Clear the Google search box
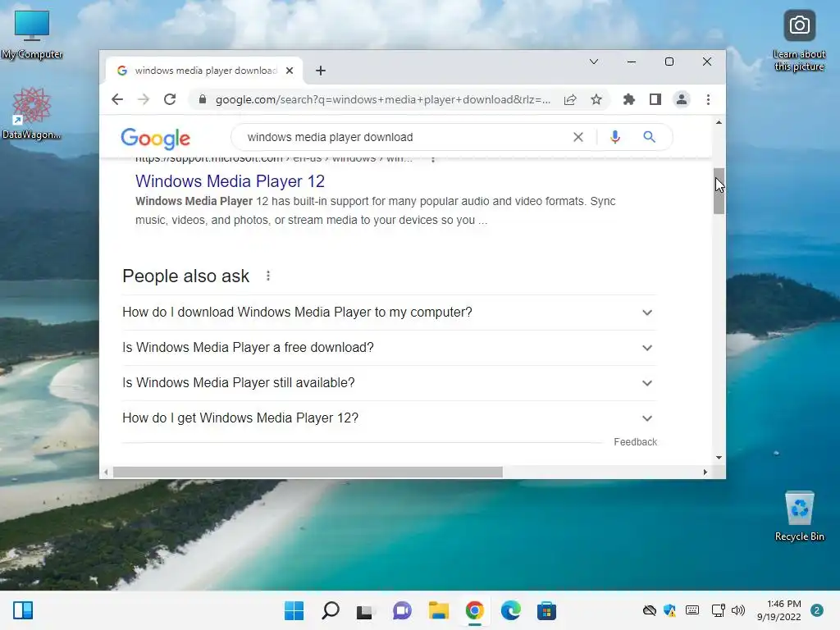Screen dimensions: 840x630 (x=578, y=137)
